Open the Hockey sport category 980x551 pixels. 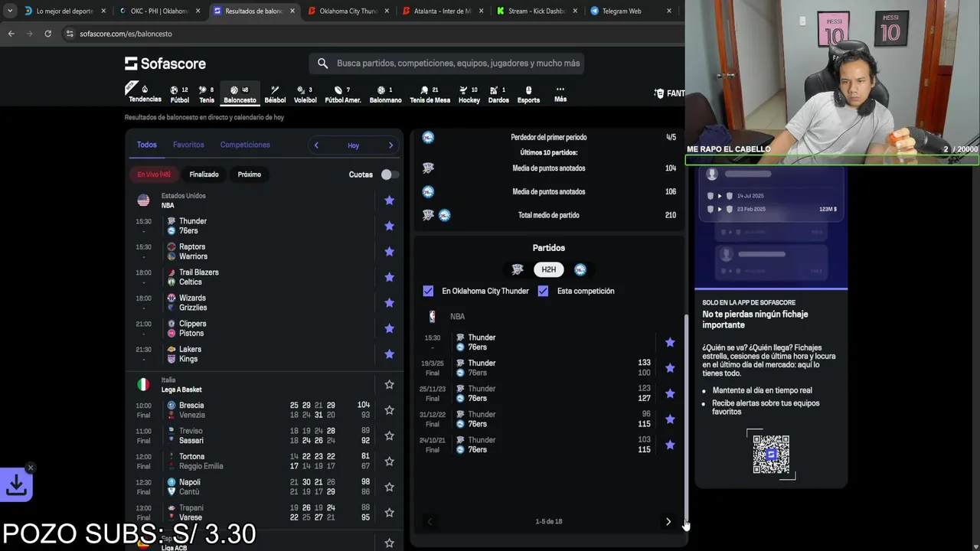[469, 94]
